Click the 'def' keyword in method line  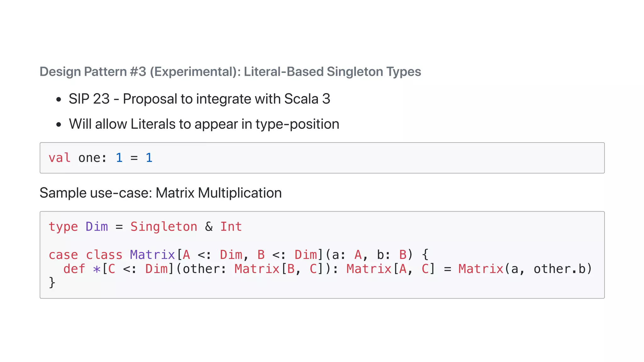(x=74, y=269)
